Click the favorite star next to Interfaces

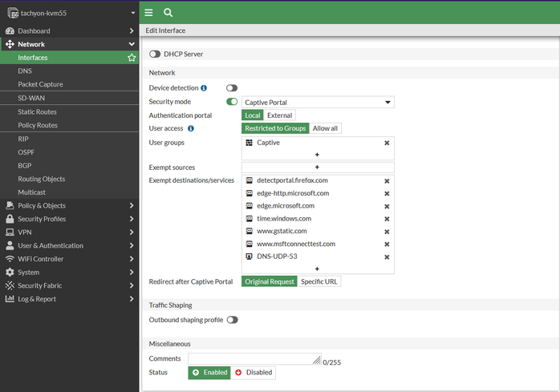pos(132,58)
